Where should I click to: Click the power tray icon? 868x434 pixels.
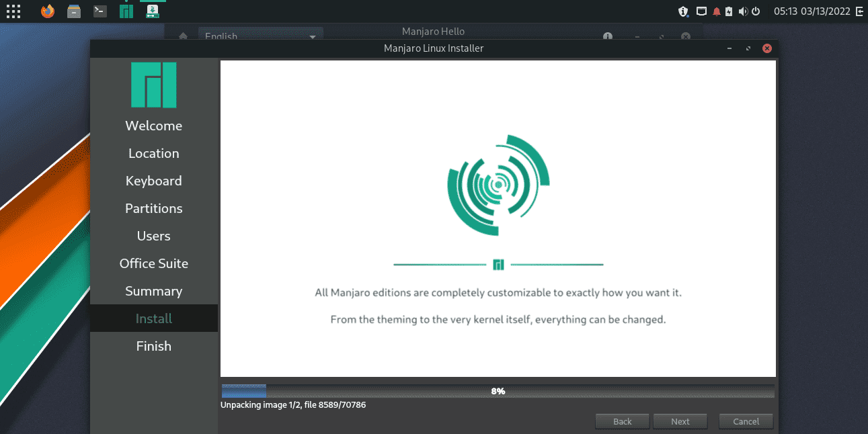756,11
